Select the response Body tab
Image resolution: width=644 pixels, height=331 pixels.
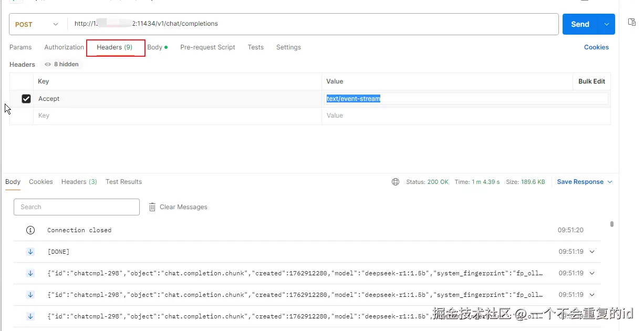(13, 182)
